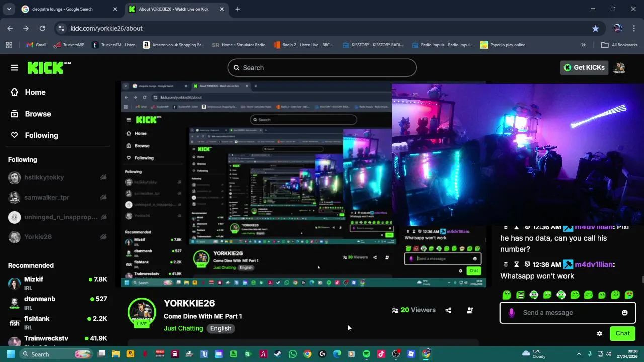Open the TruckersFM - Listen bookmark
Screen dimensions: 644x362
pos(114,45)
